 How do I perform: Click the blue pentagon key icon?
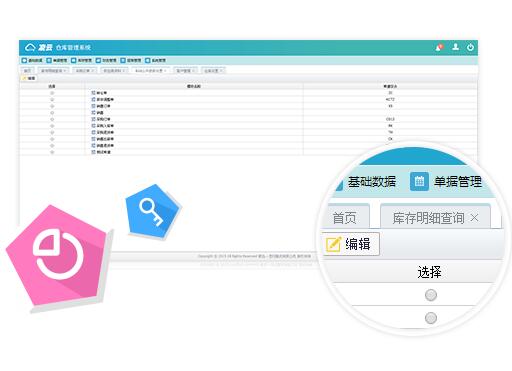pos(153,211)
